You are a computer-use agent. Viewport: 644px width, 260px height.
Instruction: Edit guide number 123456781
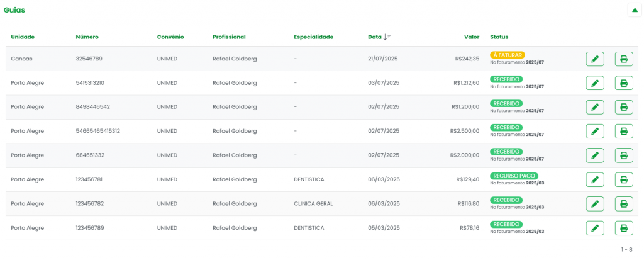click(x=594, y=179)
